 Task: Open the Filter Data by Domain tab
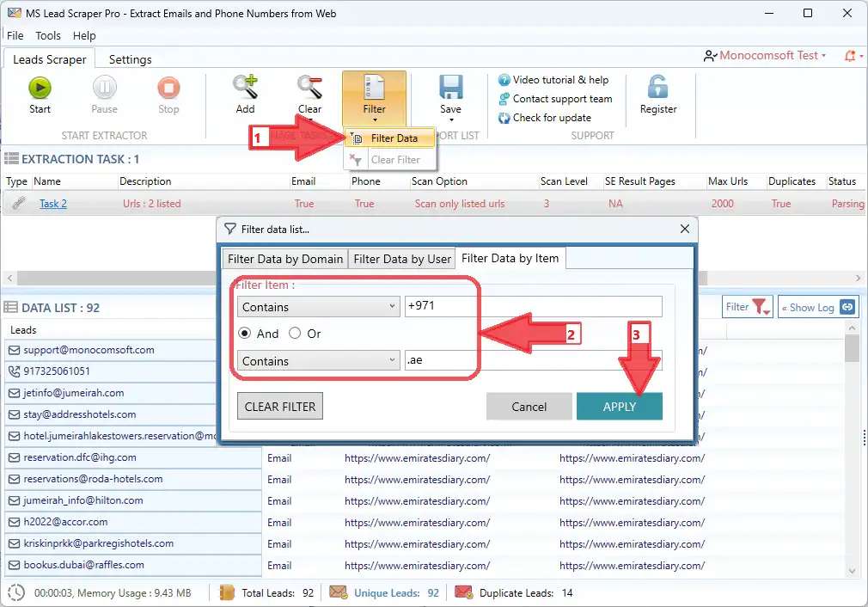pyautogui.click(x=285, y=259)
